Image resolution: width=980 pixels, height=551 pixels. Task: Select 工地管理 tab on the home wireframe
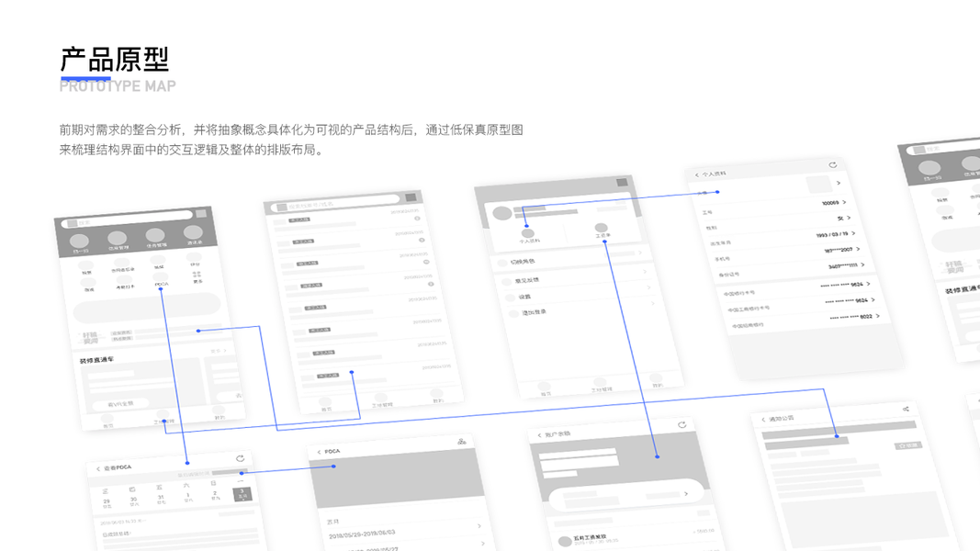[x=163, y=417]
